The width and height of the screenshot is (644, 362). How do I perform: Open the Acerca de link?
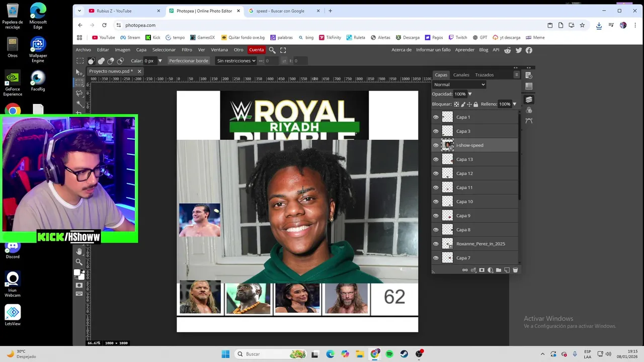(401, 50)
